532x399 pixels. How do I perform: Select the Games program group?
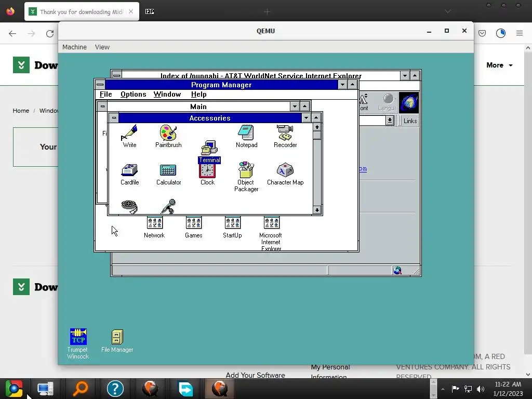194,228
